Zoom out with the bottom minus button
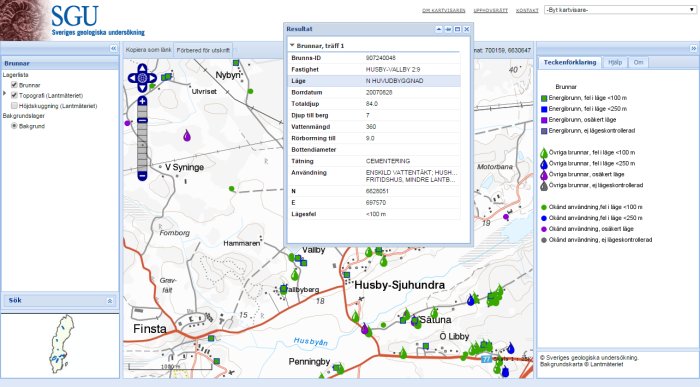Viewport: 700px width, 387px height. click(142, 176)
